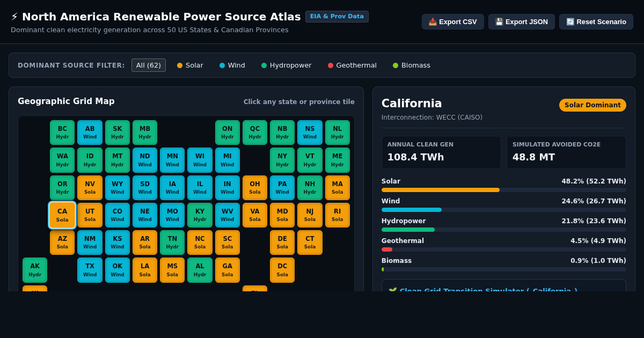The width and height of the screenshot is (644, 338).
Task: Export data with Export CSV button
Action: 452,22
